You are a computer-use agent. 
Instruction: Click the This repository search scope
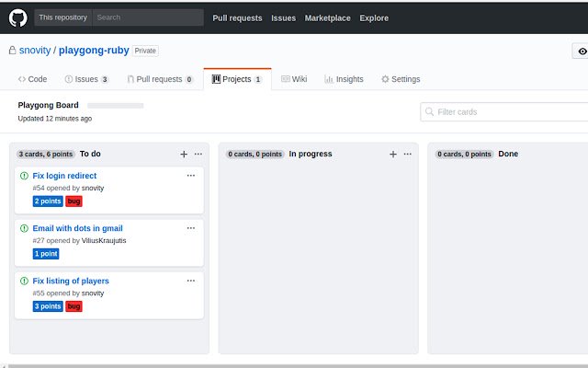[63, 17]
